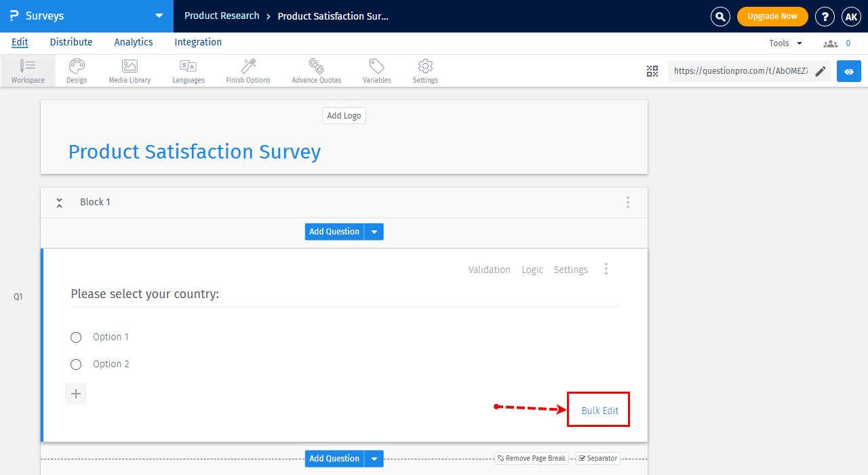Screen dimensions: 868x475
Task: Show the survey QR code
Action: pos(652,70)
